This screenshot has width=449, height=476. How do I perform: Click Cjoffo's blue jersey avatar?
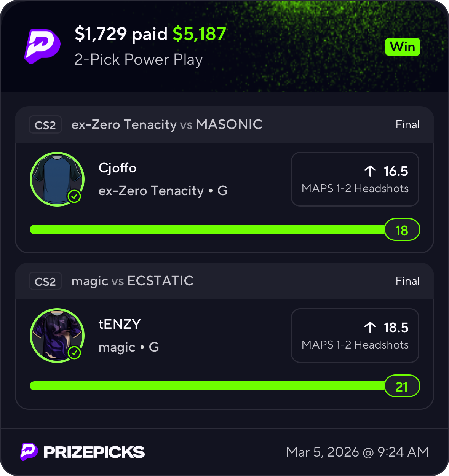tap(57, 179)
